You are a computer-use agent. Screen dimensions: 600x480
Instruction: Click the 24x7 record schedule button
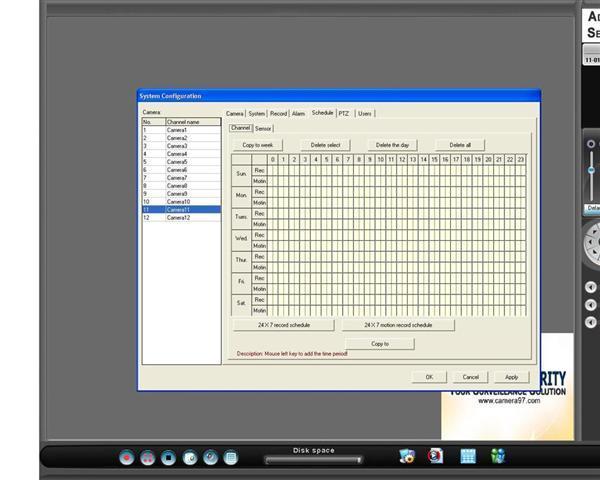[283, 325]
